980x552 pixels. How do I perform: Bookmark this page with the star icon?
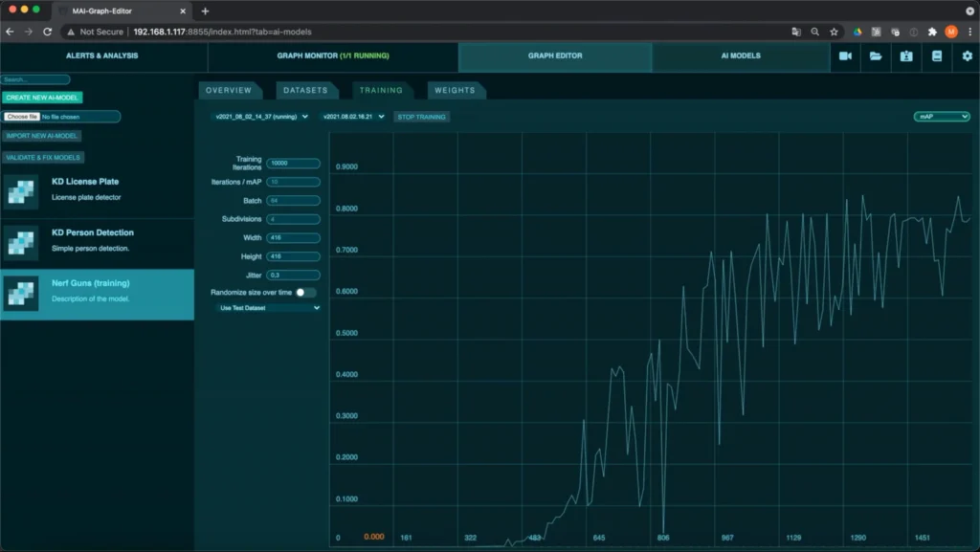[x=833, y=32]
